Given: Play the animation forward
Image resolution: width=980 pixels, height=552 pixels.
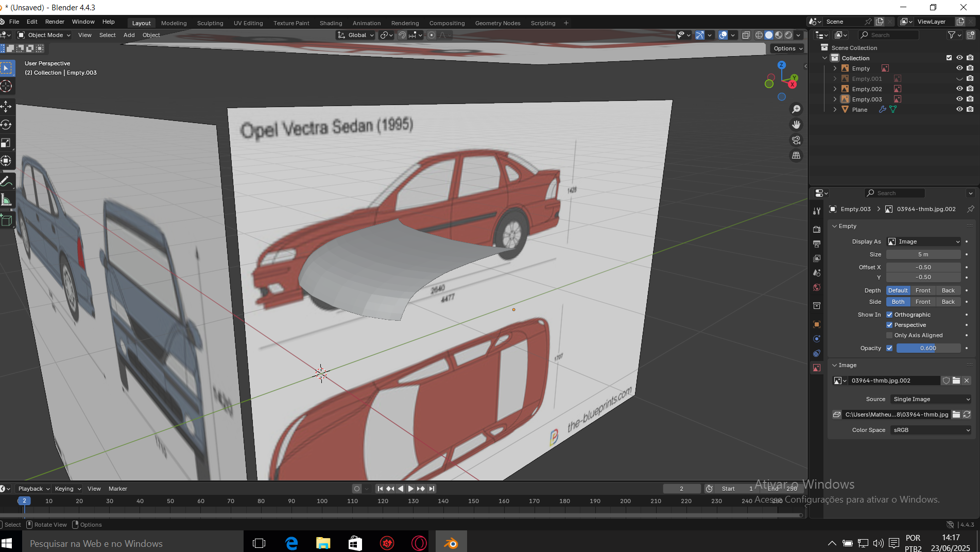Looking at the screenshot, I should coord(410,489).
